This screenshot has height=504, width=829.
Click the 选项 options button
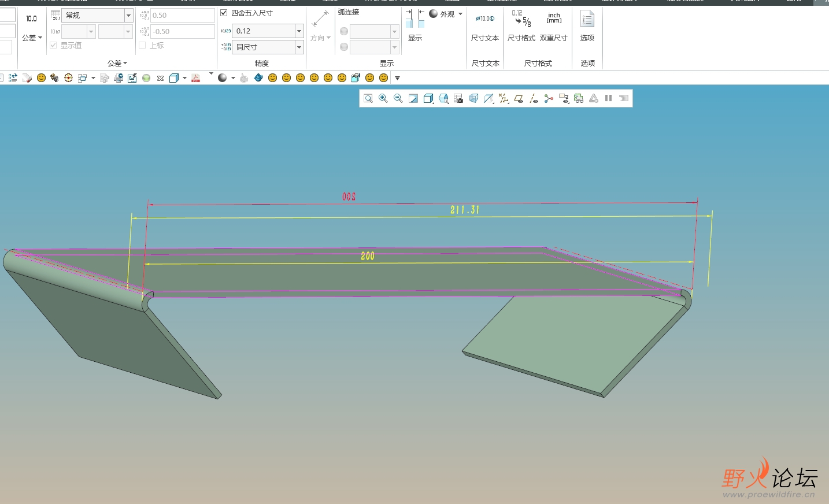coord(587,27)
